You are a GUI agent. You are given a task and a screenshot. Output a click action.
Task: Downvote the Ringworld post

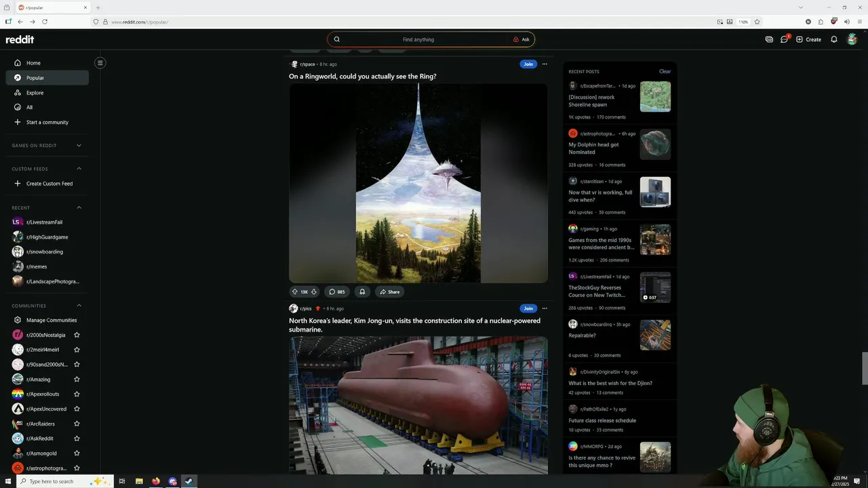click(314, 291)
